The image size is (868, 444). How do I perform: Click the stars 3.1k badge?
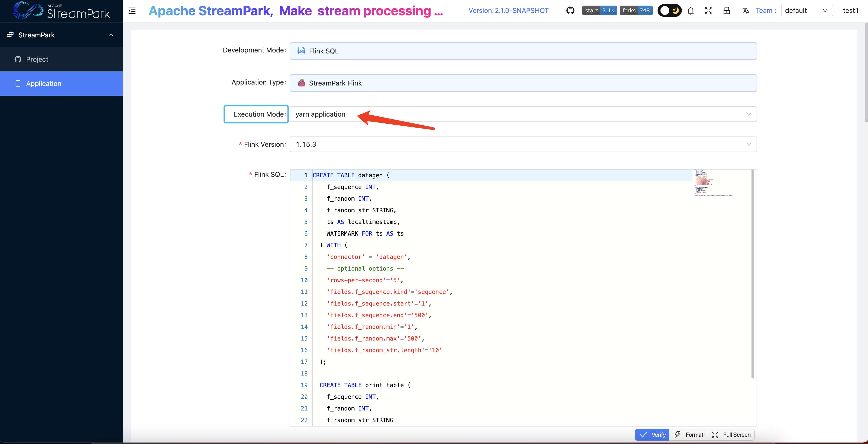600,11
